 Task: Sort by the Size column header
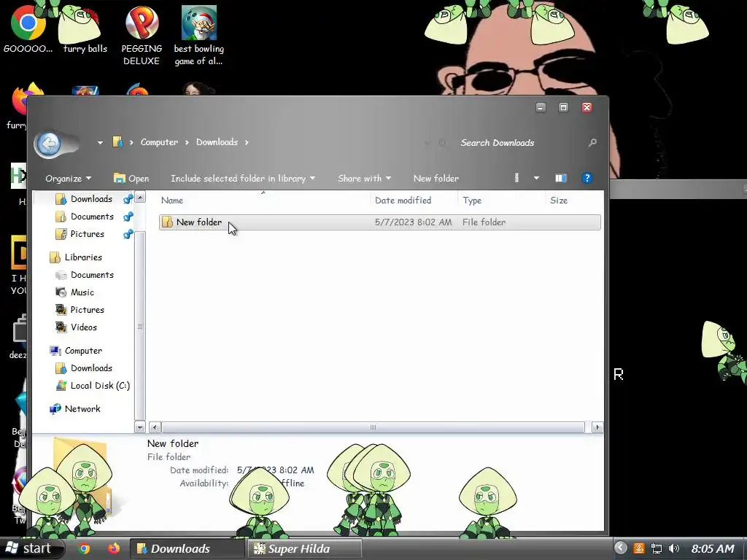click(x=559, y=201)
